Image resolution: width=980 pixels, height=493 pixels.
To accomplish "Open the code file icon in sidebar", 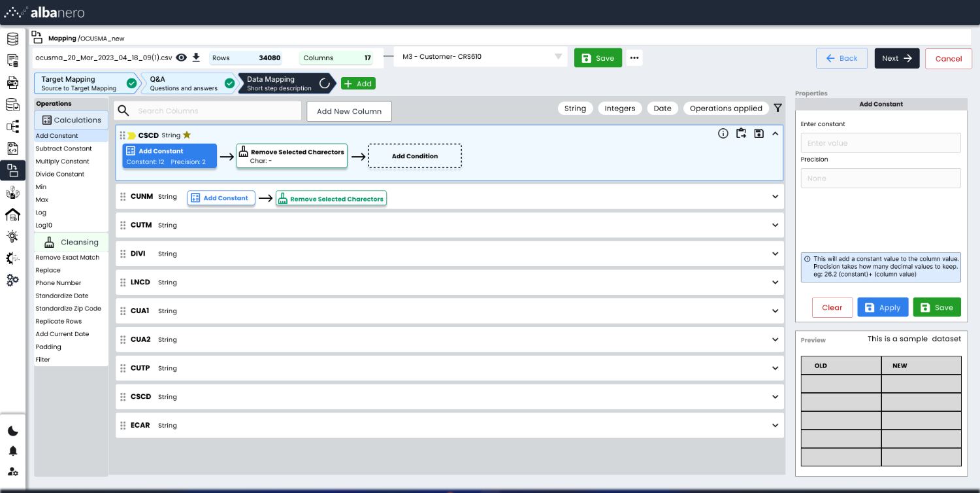I will [12, 148].
